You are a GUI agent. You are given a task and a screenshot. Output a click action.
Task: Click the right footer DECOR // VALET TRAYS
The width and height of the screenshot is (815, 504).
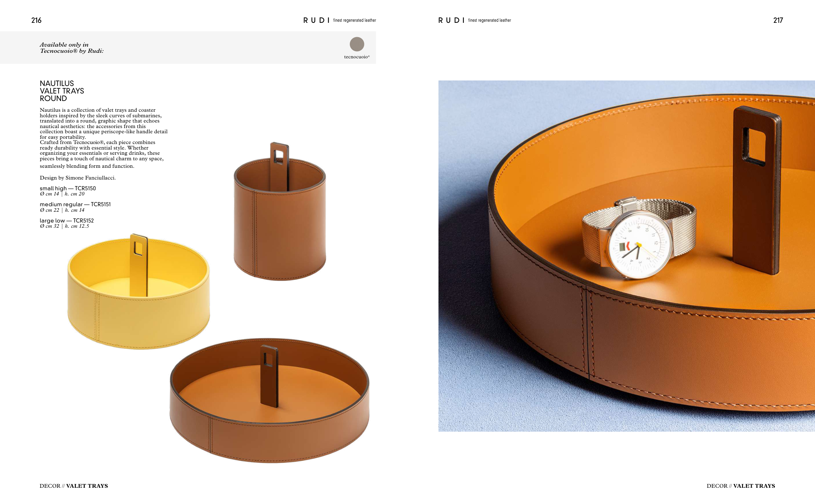click(x=741, y=486)
